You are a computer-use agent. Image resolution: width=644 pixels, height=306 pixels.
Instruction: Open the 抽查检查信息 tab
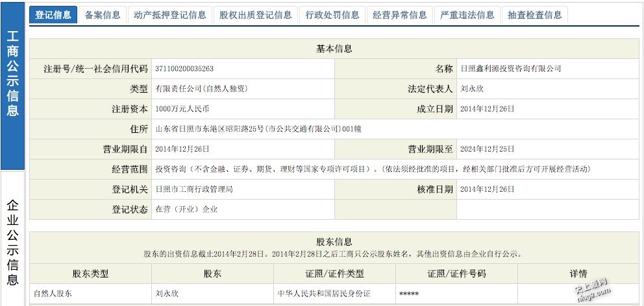(535, 15)
